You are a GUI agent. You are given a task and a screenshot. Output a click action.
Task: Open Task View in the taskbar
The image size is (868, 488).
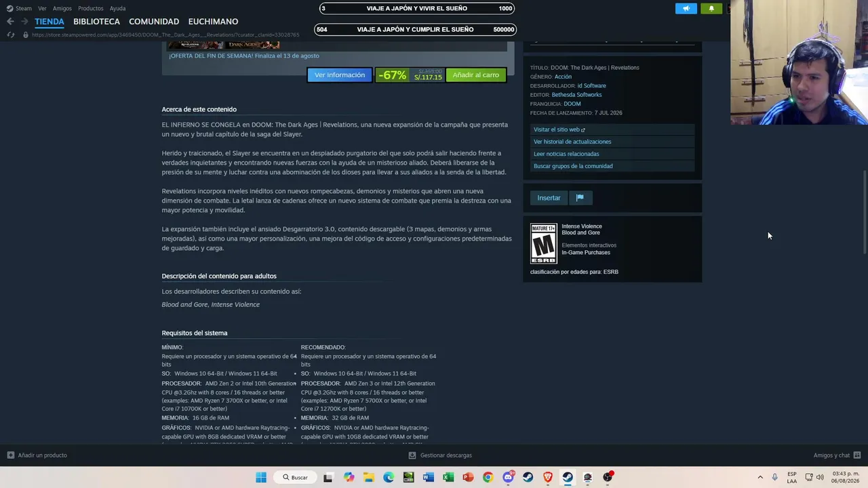[x=328, y=477]
